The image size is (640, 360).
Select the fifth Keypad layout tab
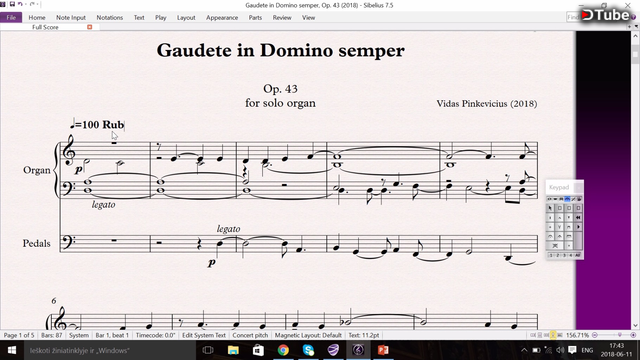573,199
